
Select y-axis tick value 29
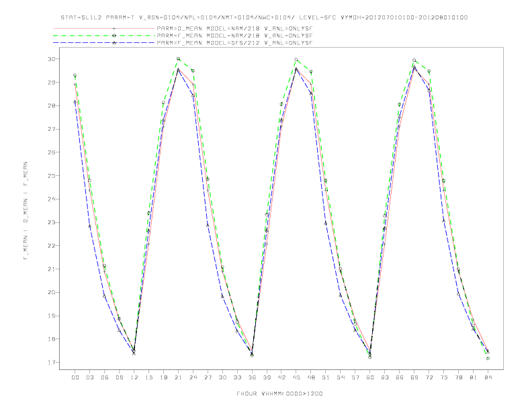(52, 83)
